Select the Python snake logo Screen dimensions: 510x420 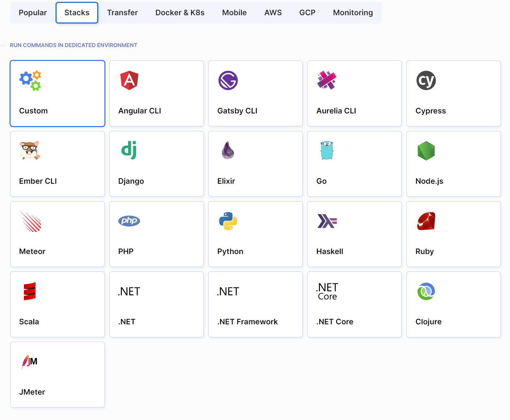coord(228,221)
